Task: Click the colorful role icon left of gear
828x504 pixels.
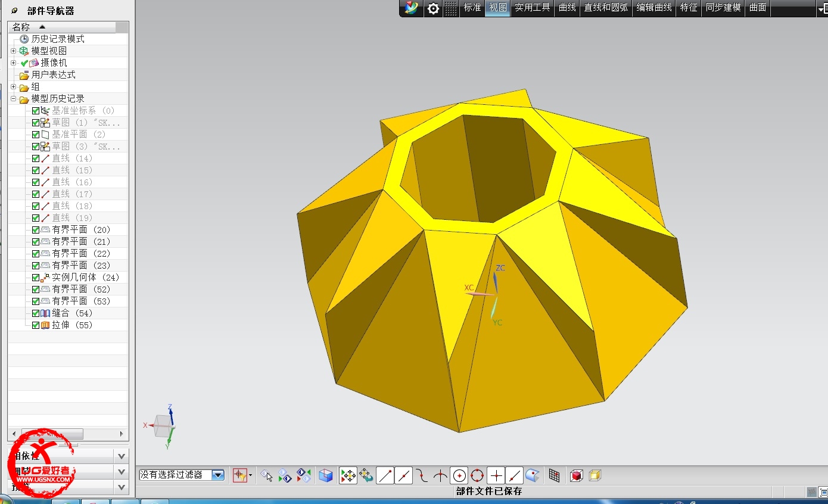Action: (411, 8)
